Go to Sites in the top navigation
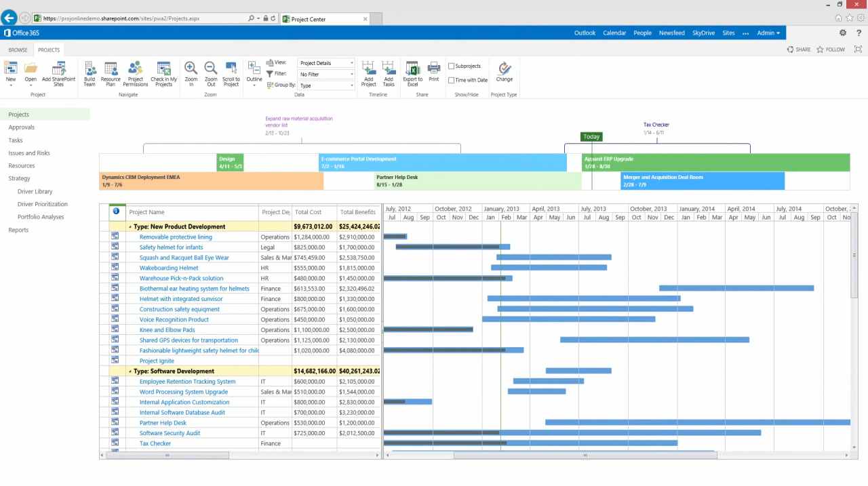868x486 pixels. coord(728,33)
